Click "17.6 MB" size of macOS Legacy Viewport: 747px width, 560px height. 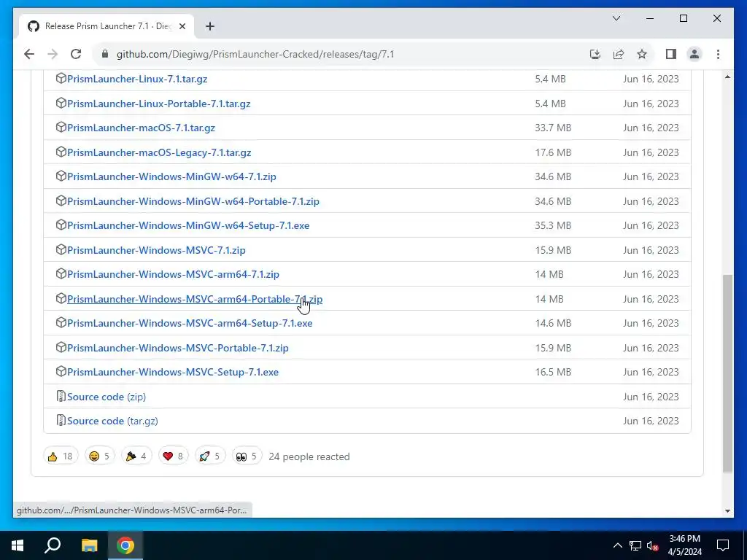coord(553,153)
